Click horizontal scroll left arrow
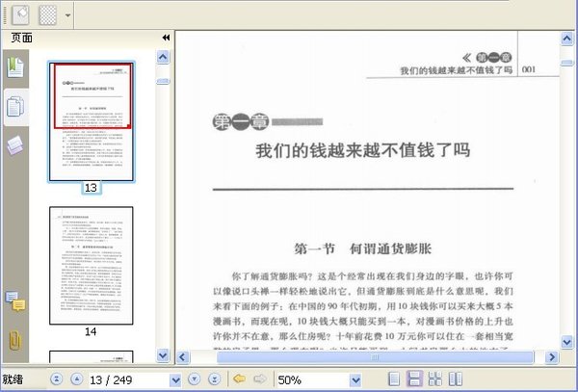This screenshot has width=578, height=392. tap(182, 357)
